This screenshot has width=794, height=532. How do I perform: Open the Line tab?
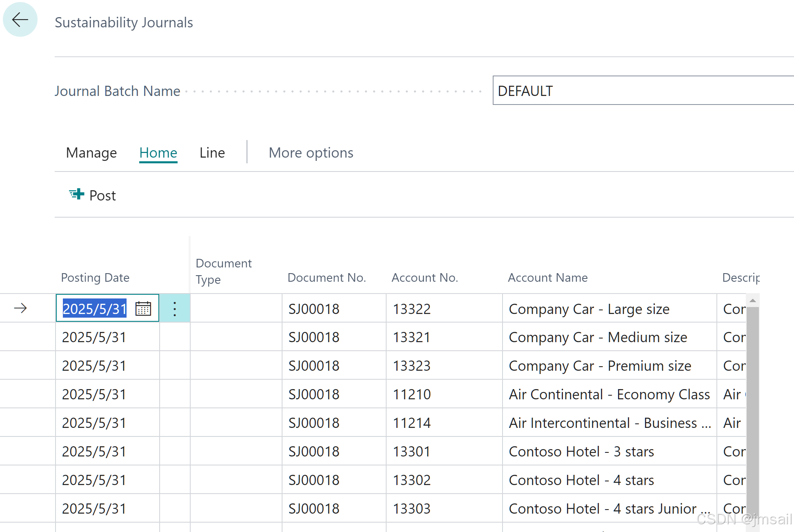tap(212, 153)
